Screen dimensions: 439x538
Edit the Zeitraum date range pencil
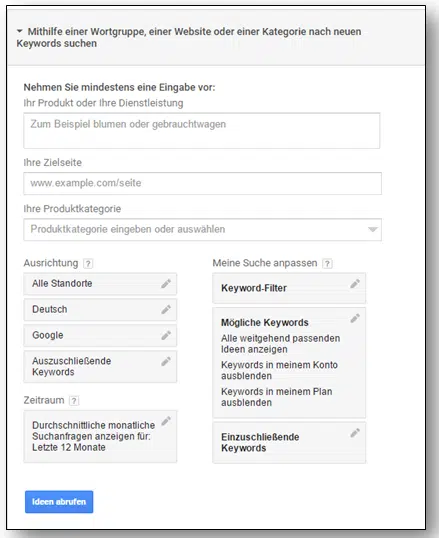166,421
